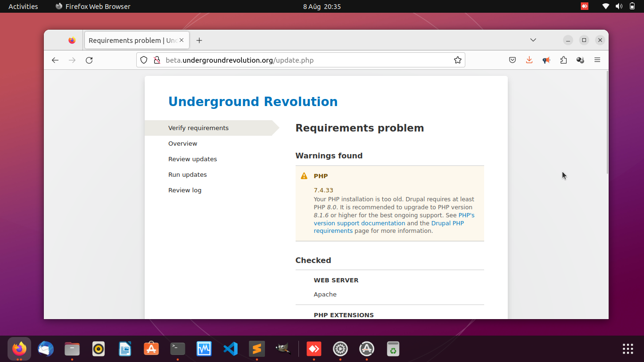644x362 pixels.
Task: Open the Firefox downloads arrow icon
Action: coord(529,60)
